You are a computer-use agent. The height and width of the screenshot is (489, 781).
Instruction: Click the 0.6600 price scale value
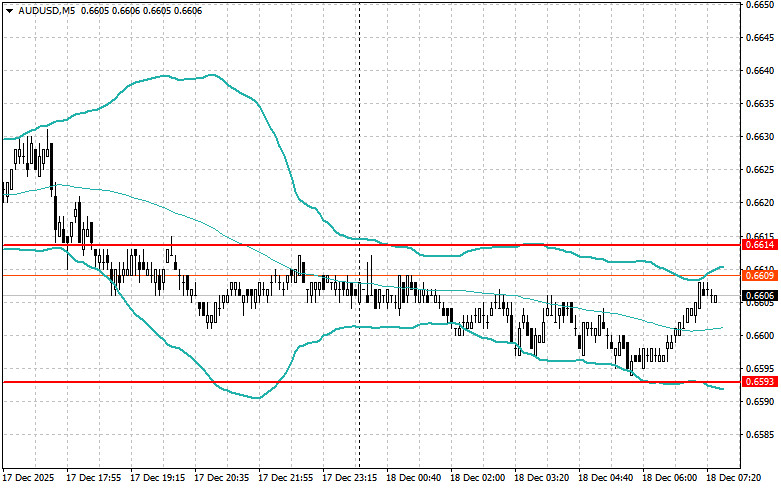pyautogui.click(x=760, y=335)
